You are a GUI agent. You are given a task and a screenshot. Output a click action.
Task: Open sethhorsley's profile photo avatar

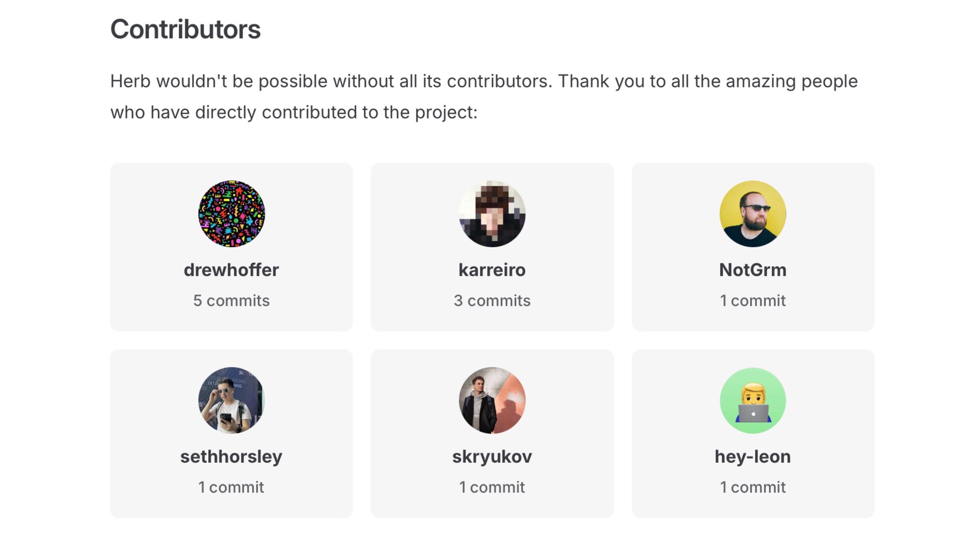click(x=231, y=400)
